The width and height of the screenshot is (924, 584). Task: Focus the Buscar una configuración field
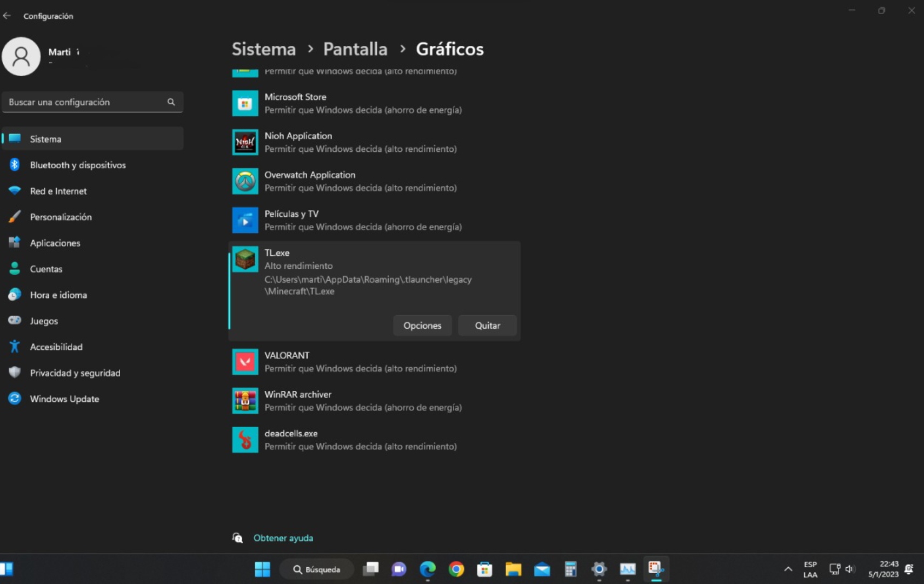(87, 102)
